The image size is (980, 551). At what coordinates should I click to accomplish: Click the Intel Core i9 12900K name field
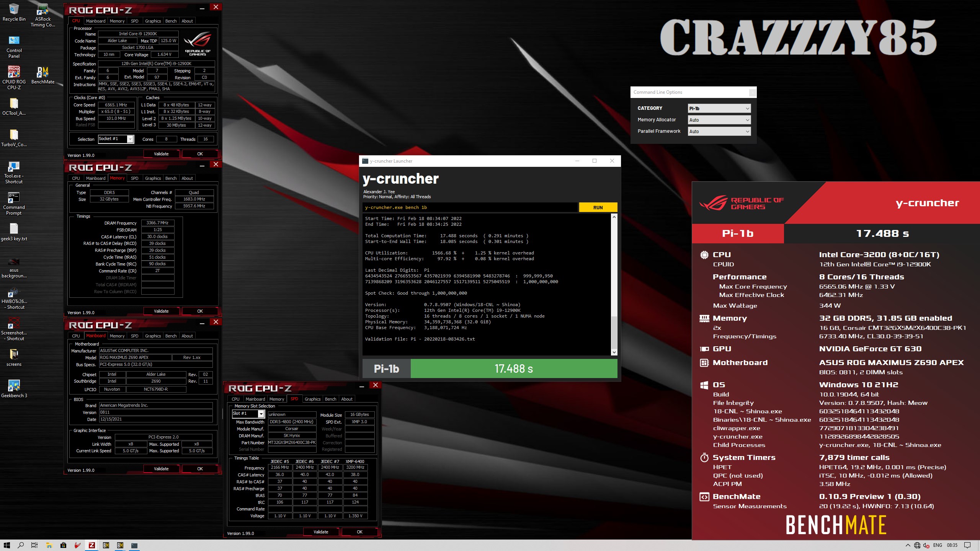[138, 34]
